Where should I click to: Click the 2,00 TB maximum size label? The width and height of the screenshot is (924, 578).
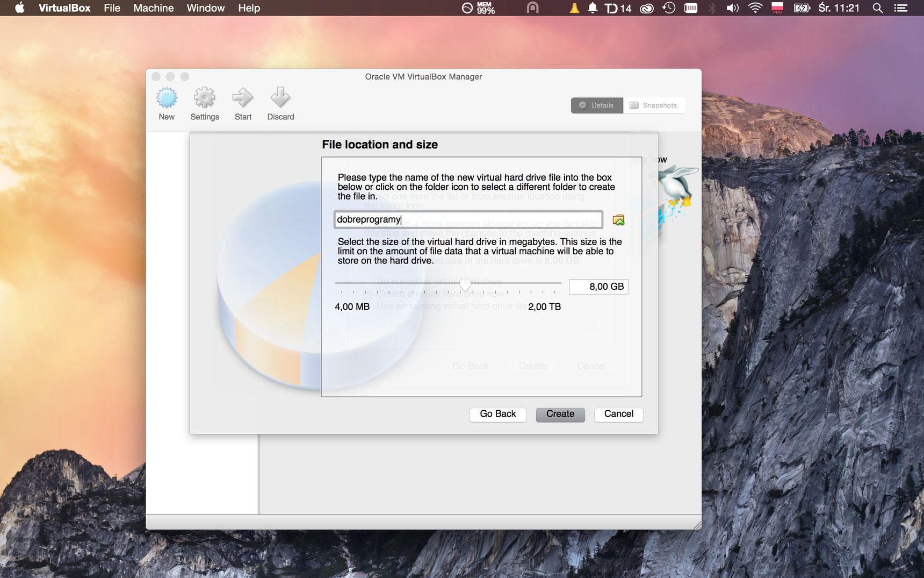(x=544, y=306)
